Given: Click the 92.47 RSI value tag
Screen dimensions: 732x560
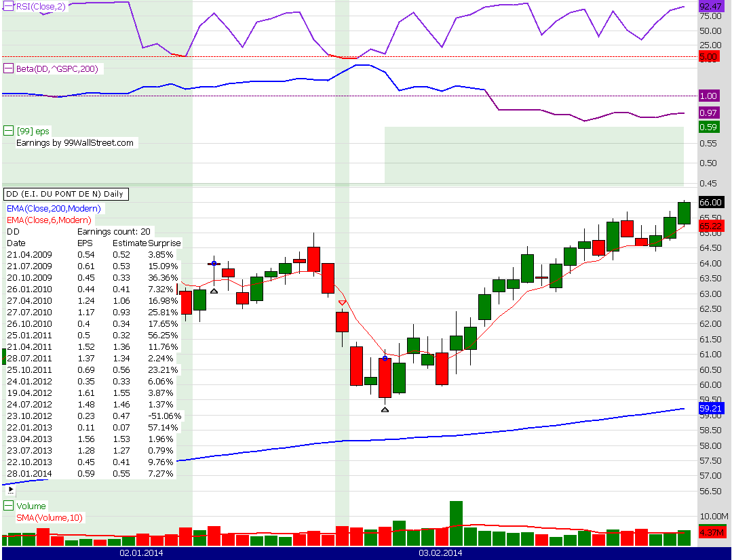Looking at the screenshot, I should click(x=710, y=7).
